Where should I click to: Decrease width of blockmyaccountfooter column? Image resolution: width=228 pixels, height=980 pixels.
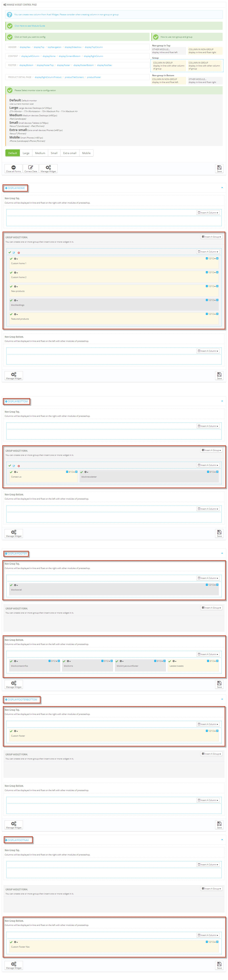pos(155,661)
